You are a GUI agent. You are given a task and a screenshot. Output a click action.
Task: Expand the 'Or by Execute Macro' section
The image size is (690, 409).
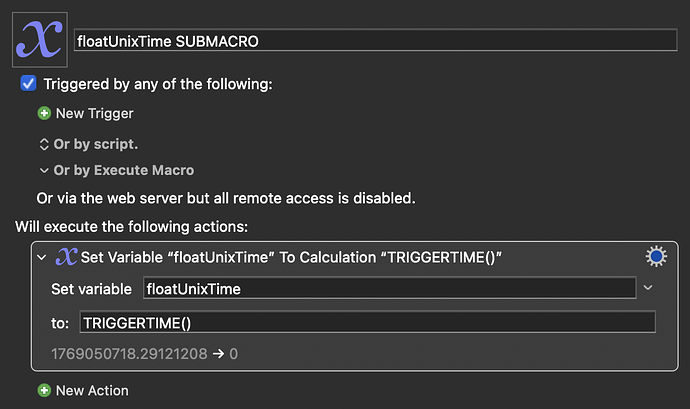(116, 171)
